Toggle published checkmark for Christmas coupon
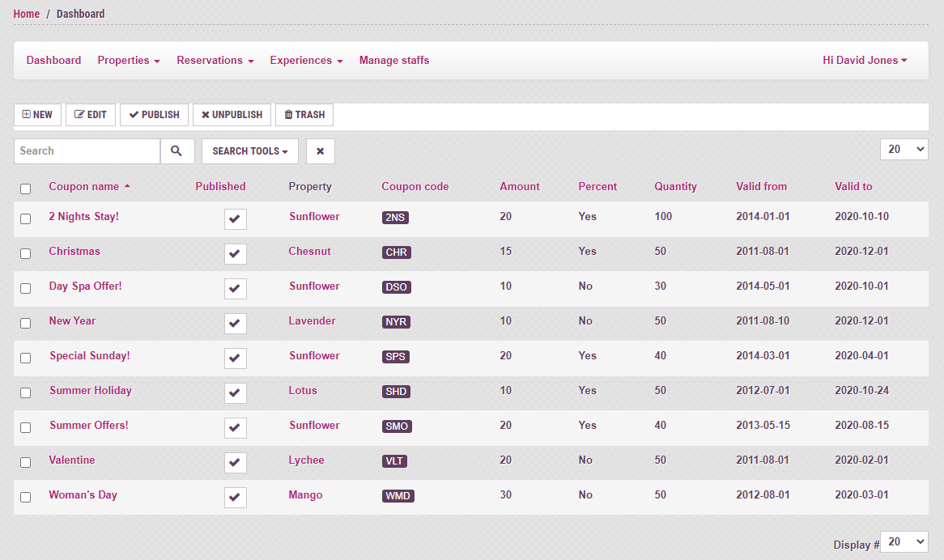Viewport: 944px width, 560px height. coord(235,254)
